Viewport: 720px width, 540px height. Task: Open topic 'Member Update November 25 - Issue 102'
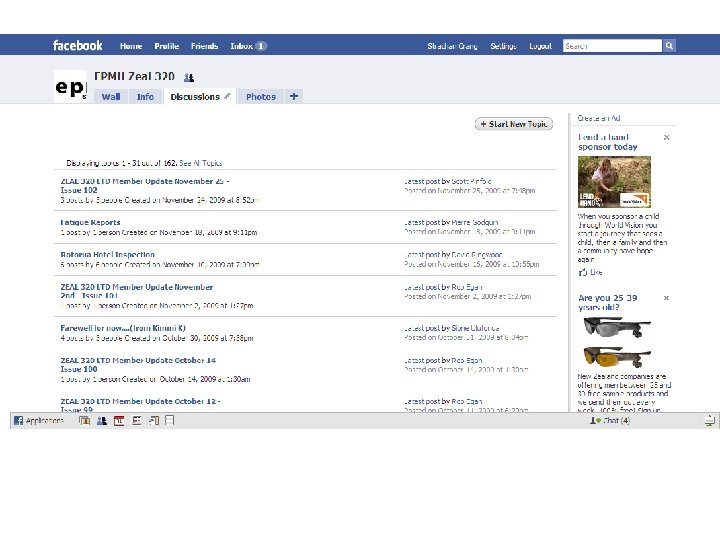coord(145,186)
